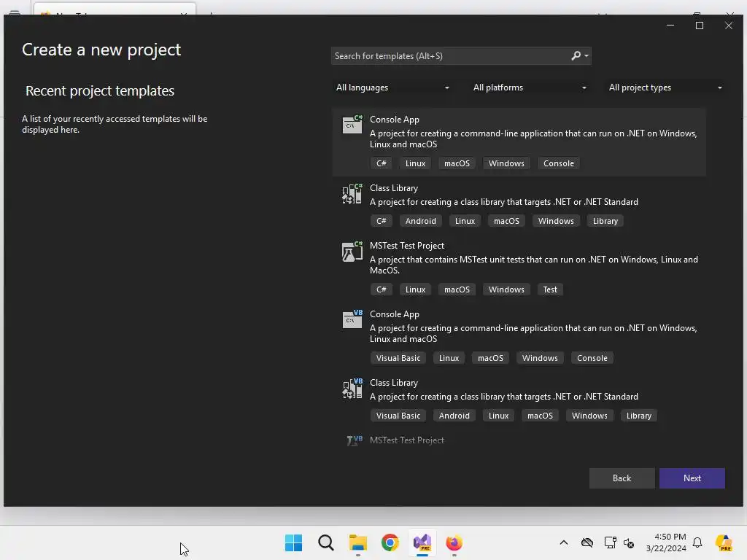Image resolution: width=747 pixels, height=560 pixels.
Task: Click the Linux tag under MSTest Test Project
Action: (x=415, y=289)
